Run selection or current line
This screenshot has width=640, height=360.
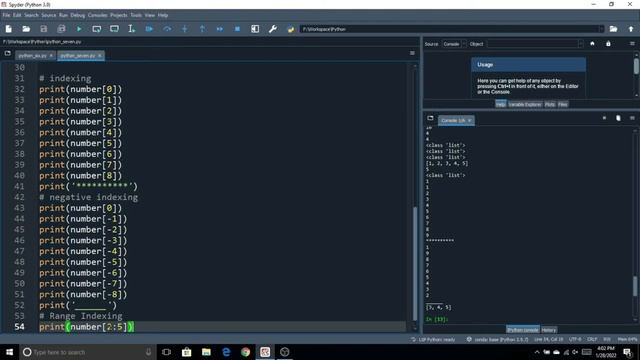pos(131,29)
